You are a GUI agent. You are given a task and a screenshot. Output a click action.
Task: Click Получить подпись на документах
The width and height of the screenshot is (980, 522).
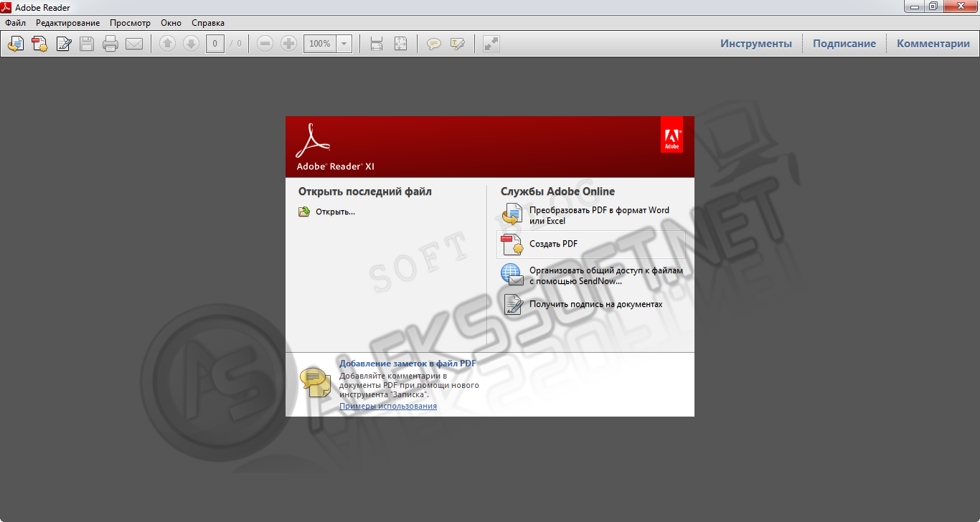tap(596, 304)
